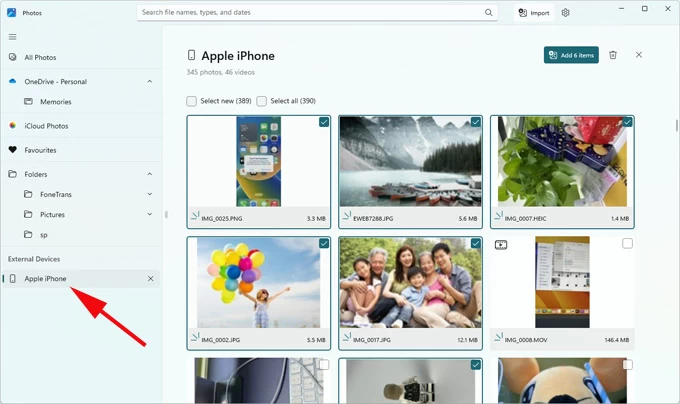Click the search magnifier icon
This screenshot has width=680, height=404.
(x=488, y=13)
